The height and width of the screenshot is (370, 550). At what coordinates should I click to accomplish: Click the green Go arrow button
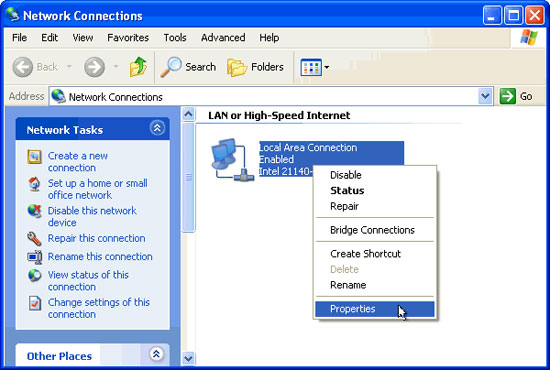[508, 96]
